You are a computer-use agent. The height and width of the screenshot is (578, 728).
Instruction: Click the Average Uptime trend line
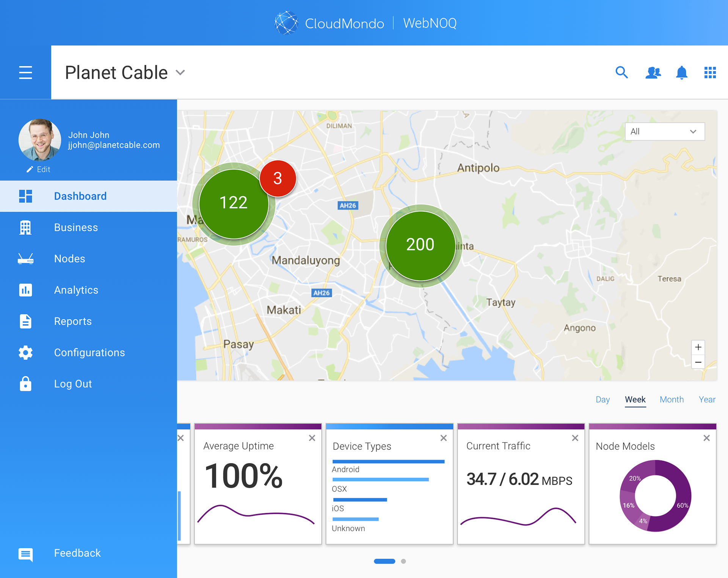256,514
